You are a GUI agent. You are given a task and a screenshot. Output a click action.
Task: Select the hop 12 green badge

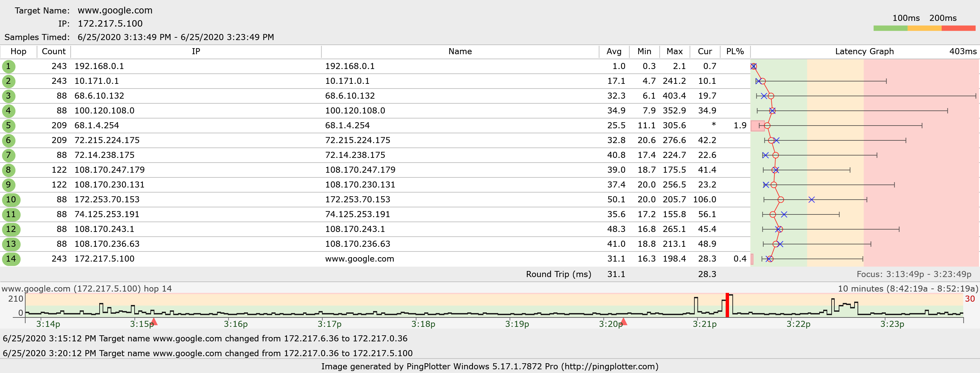[11, 230]
